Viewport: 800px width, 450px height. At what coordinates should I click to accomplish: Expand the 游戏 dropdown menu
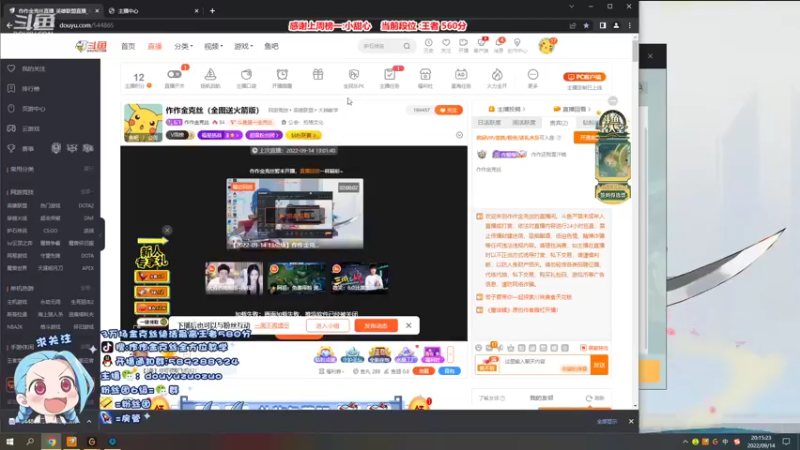(243, 46)
